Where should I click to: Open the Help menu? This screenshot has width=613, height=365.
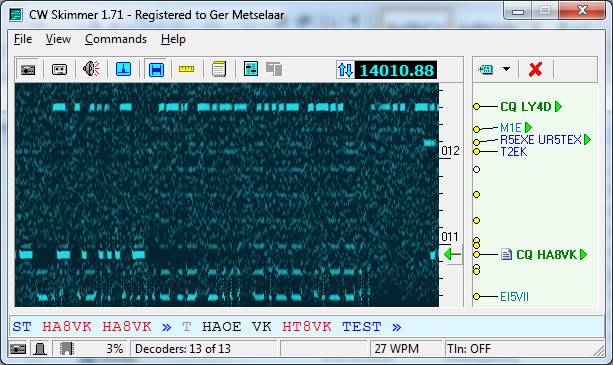tap(173, 39)
